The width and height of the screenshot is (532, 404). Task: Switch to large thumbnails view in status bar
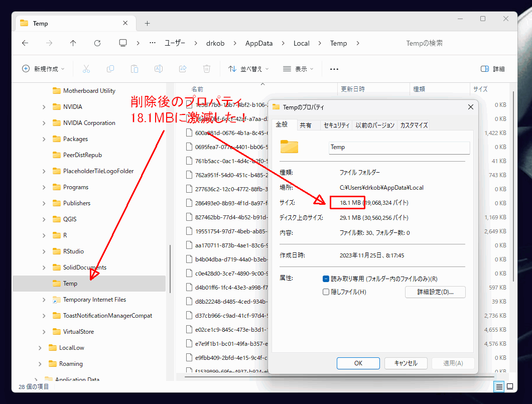coord(510,386)
